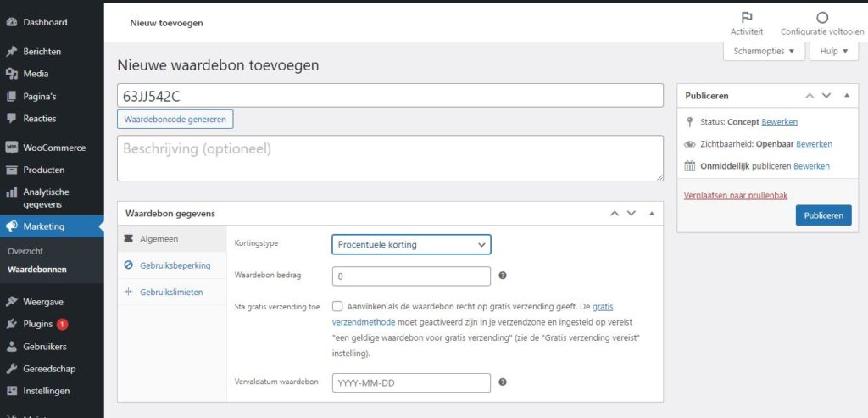
Task: Click the publish calendar icon
Action: (x=689, y=166)
